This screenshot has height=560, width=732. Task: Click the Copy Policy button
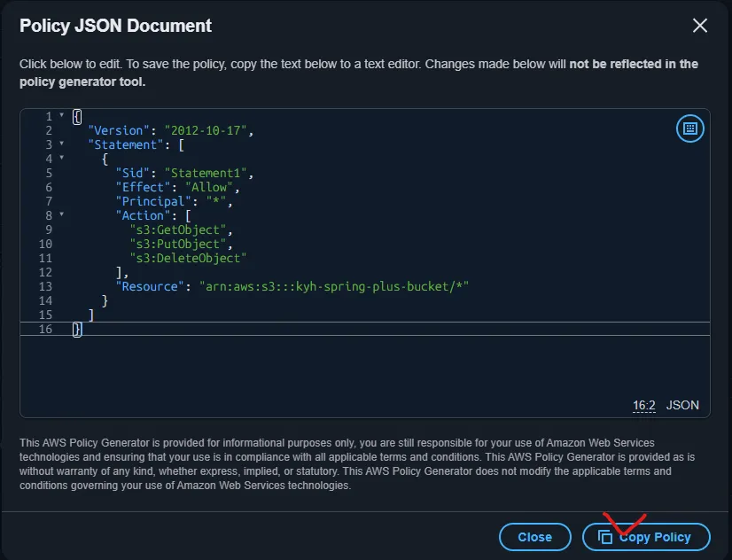pyautogui.click(x=646, y=537)
